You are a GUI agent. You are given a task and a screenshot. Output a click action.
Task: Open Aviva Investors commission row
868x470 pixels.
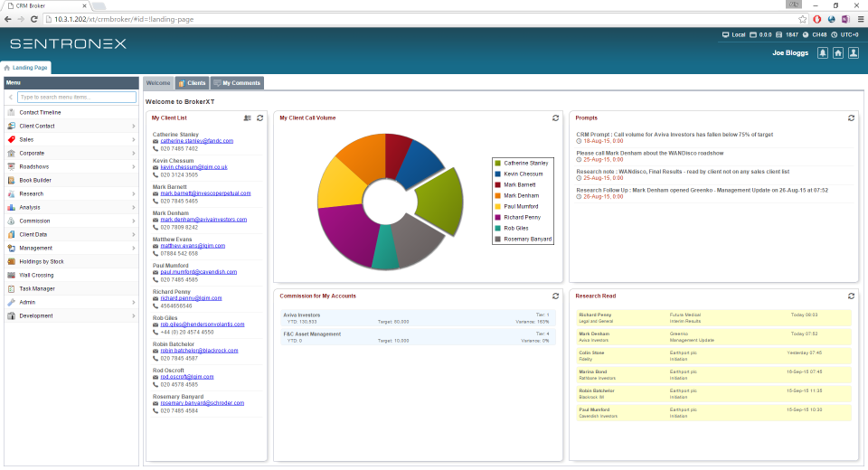click(416, 318)
